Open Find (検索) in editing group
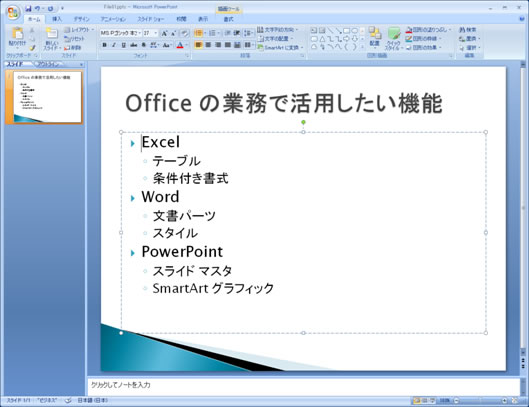529x407 pixels. click(x=468, y=30)
